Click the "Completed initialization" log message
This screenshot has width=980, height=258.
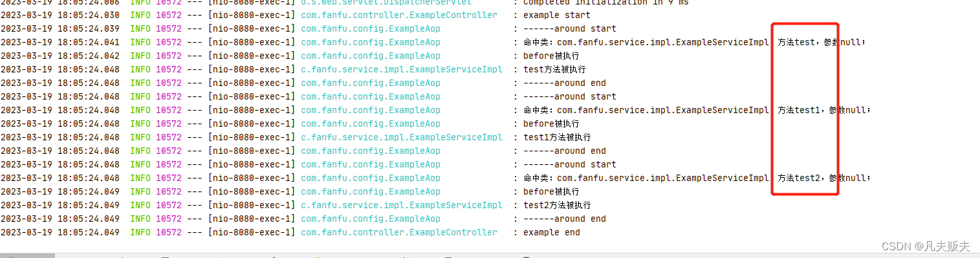[605, 3]
